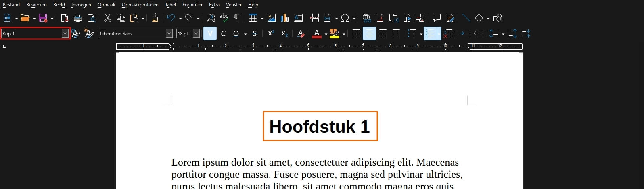Viewport: 644px width, 189px height.
Task: Expand the Kop 1 paragraph style dropdown
Action: 65,34
